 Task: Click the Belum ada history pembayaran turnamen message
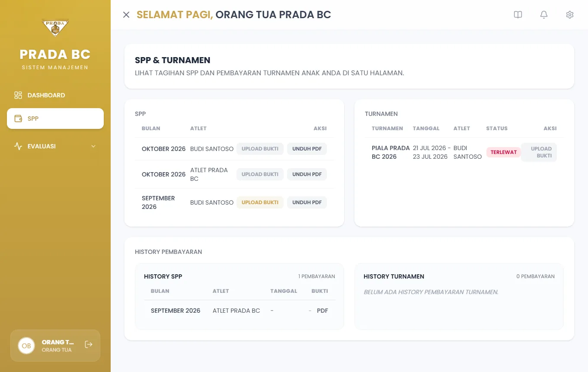click(x=431, y=292)
